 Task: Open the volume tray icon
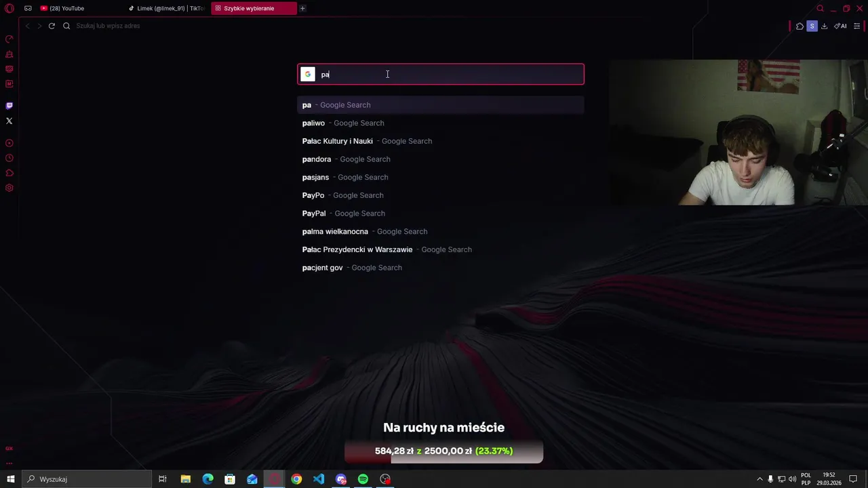792,479
